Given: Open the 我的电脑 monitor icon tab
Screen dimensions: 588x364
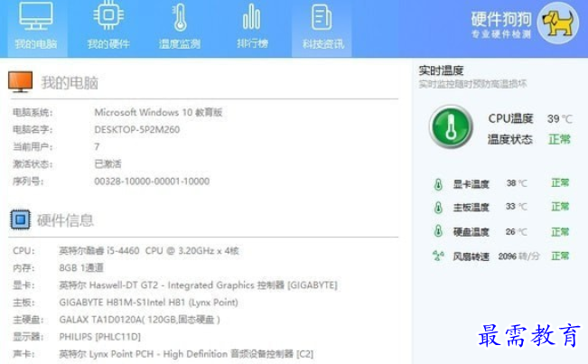Looking at the screenshot, I should pos(36,17).
